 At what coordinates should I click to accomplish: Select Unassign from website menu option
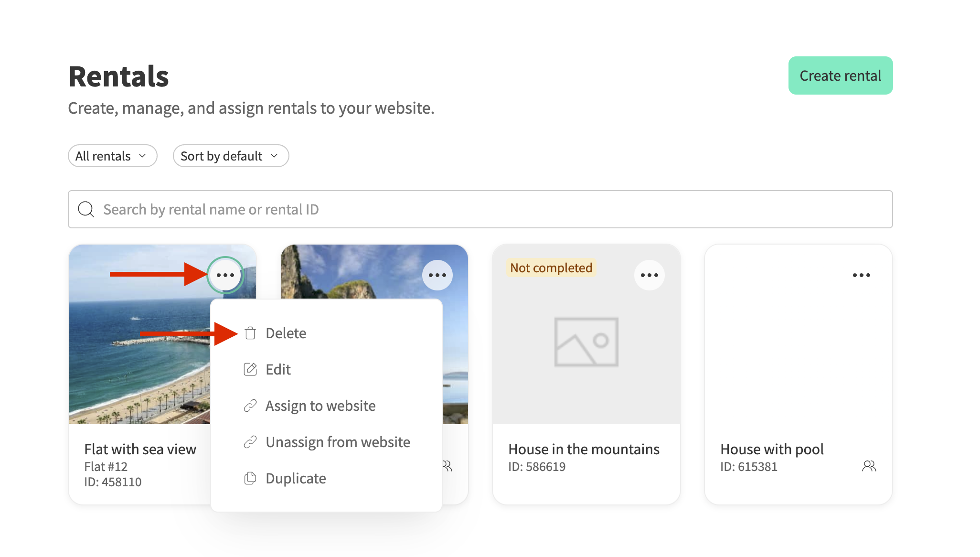(338, 442)
